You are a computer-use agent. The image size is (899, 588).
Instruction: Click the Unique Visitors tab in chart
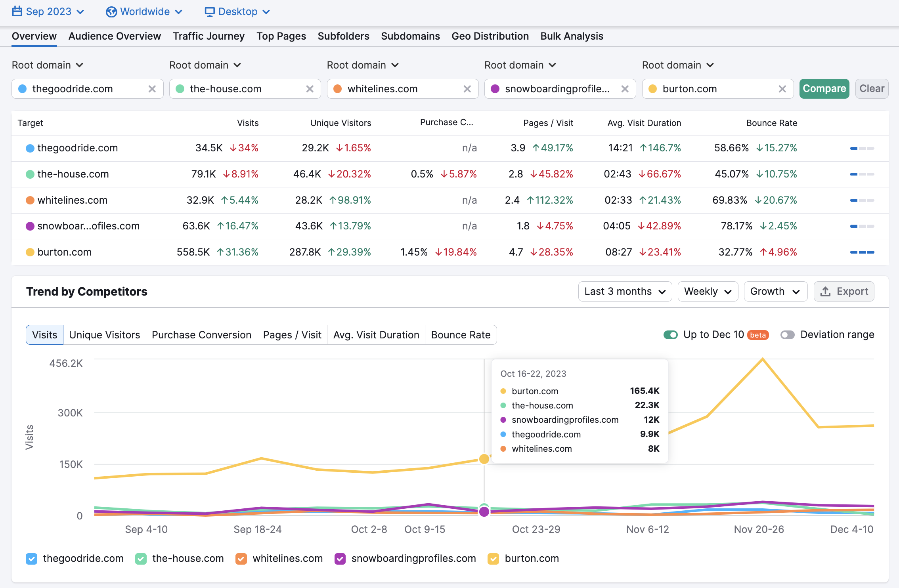105,335
